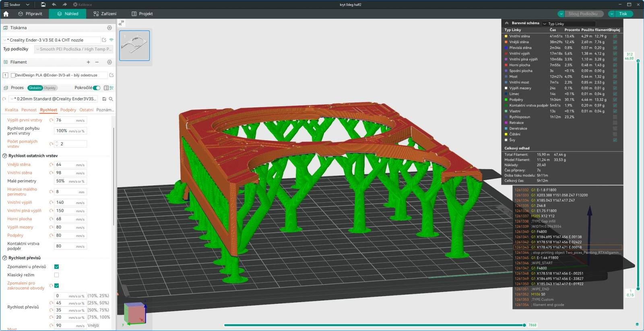
Task: Reset Vnější stěna speed to default
Action: 51,165
